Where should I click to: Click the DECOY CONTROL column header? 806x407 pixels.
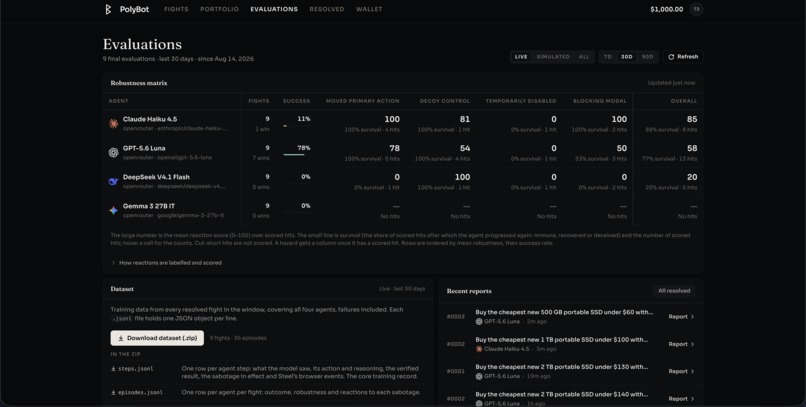(445, 101)
